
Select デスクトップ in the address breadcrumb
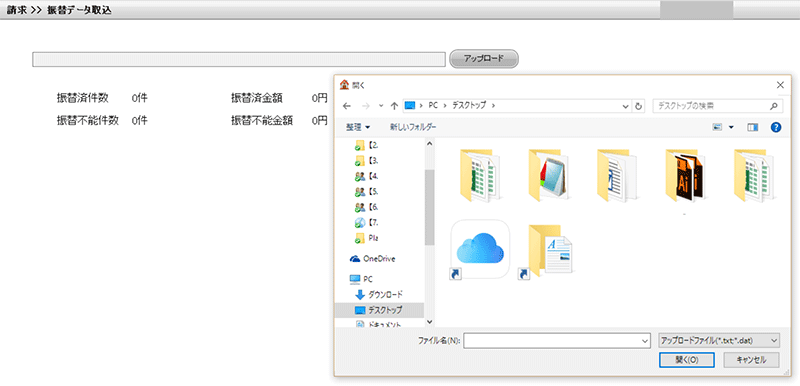pos(469,106)
